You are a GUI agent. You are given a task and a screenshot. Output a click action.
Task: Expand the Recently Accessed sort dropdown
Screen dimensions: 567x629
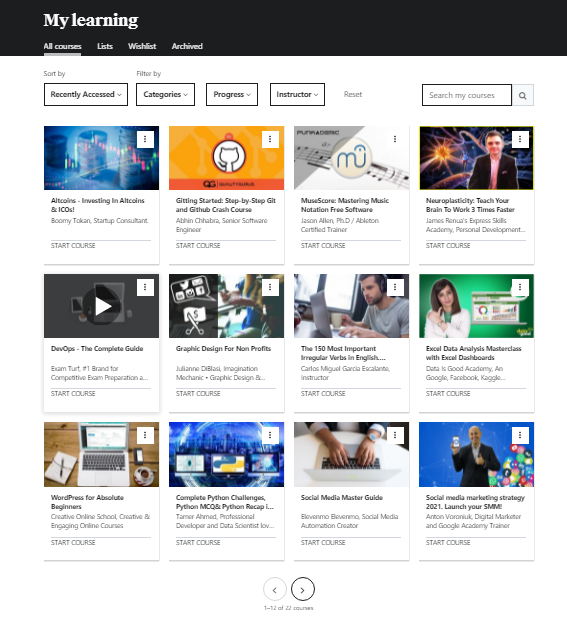pos(86,95)
